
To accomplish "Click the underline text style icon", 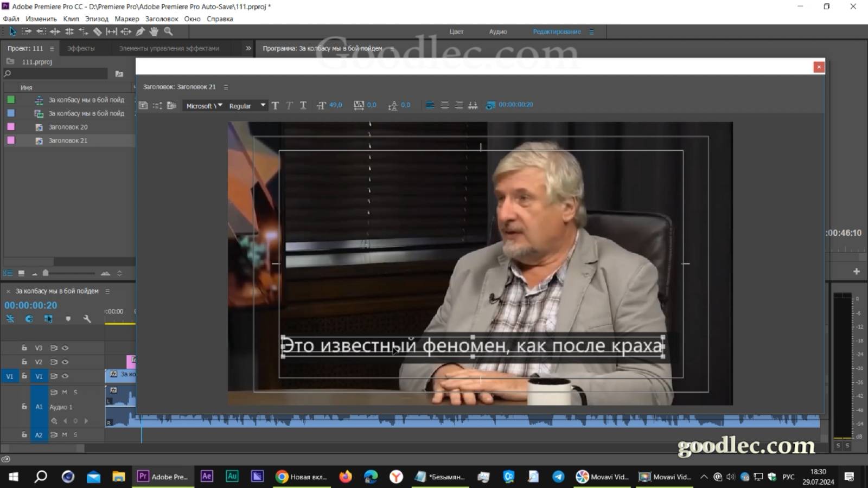I will pos(303,105).
